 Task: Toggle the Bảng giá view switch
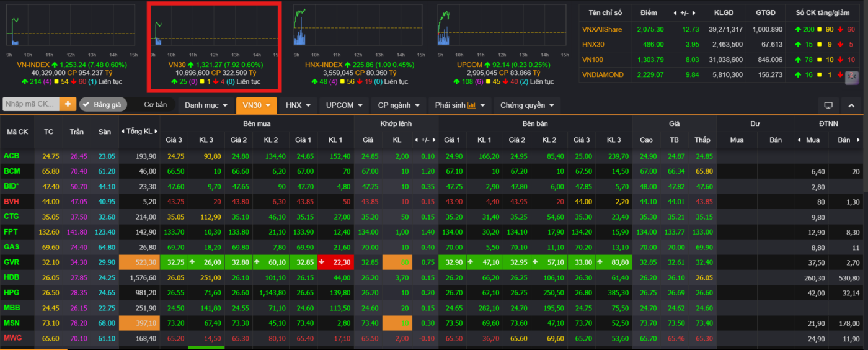103,104
